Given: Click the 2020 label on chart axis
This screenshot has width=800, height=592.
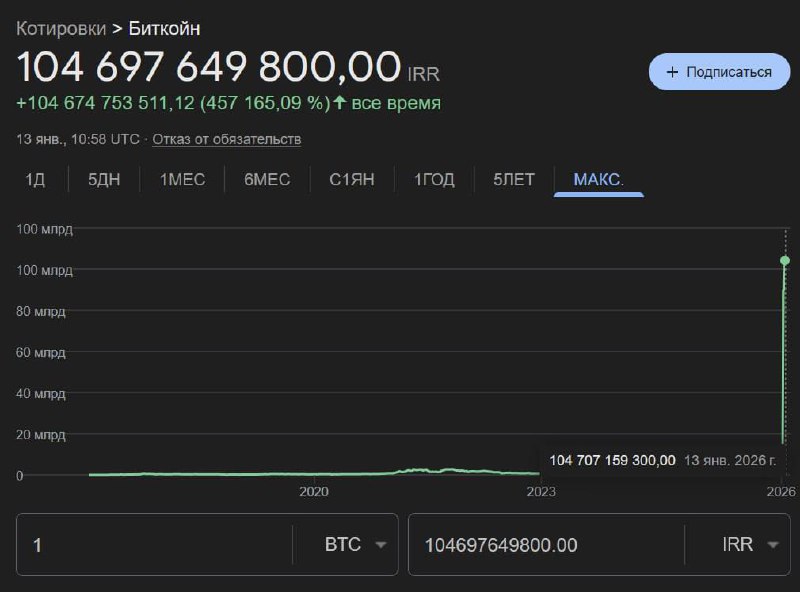Looking at the screenshot, I should 314,492.
